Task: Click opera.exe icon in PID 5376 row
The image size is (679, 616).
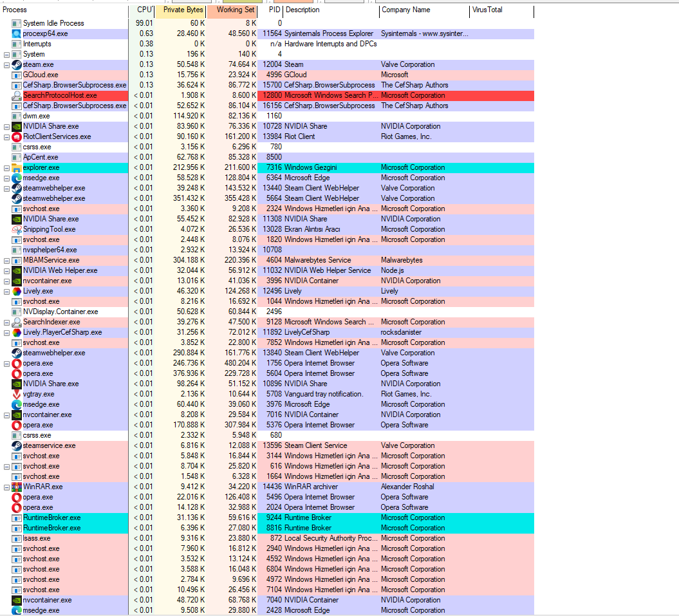Action: pyautogui.click(x=17, y=425)
